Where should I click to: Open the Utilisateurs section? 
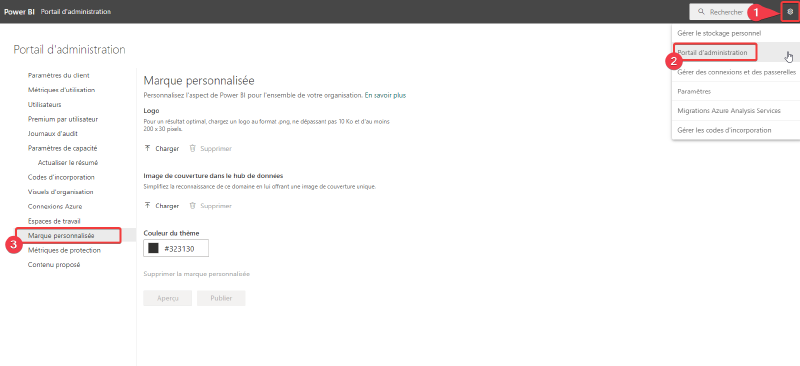tap(44, 105)
